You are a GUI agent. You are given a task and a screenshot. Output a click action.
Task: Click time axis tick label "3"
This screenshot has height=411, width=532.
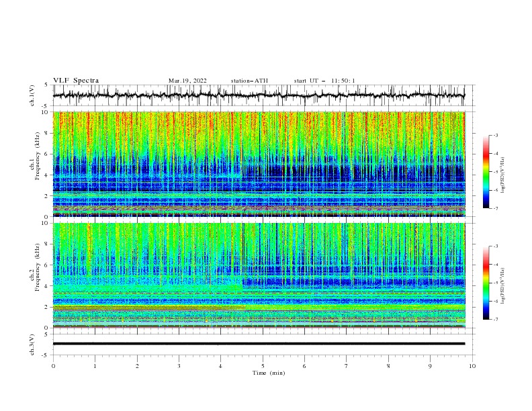(179, 366)
